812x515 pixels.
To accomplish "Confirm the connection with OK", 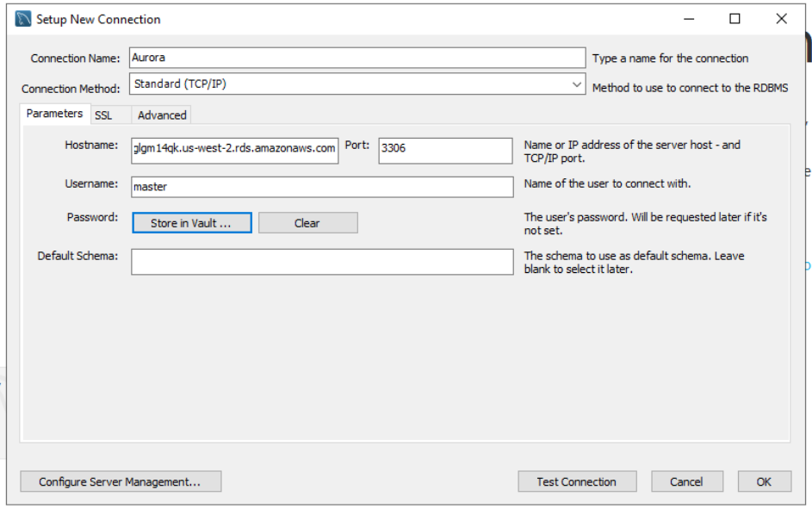I will click(765, 481).
